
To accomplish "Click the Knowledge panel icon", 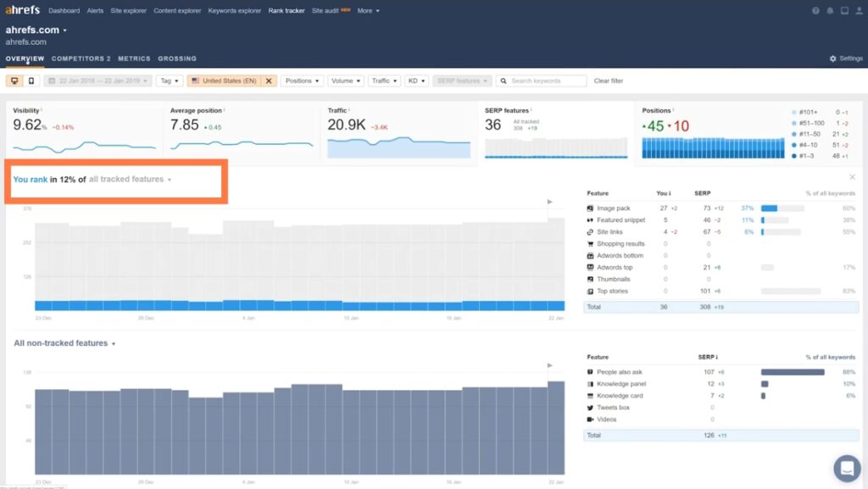I will click(x=590, y=384).
